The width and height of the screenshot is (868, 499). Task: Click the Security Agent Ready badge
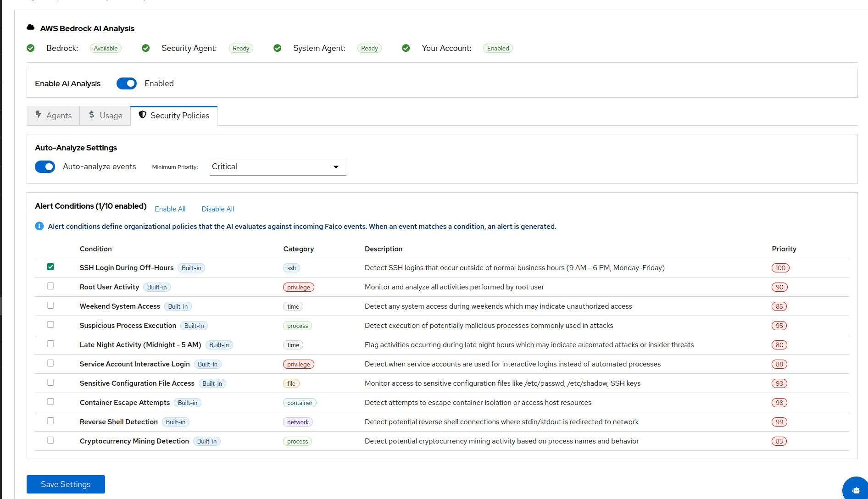241,49
